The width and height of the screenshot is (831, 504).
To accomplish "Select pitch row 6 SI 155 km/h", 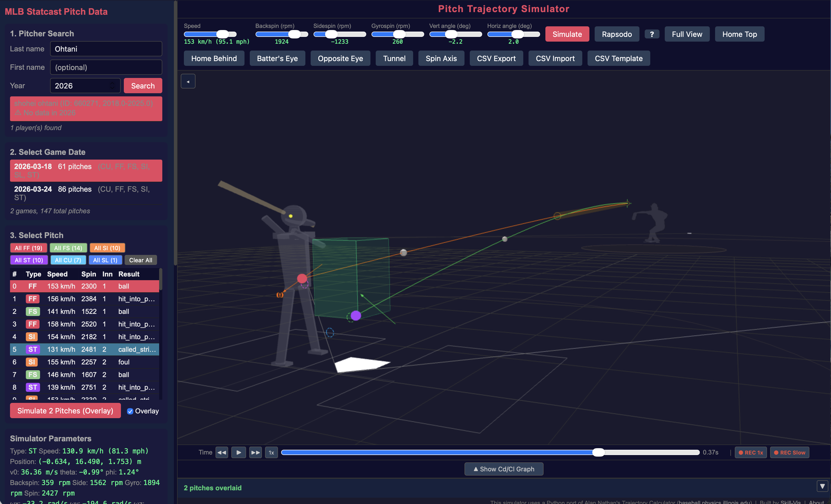I will tap(84, 362).
